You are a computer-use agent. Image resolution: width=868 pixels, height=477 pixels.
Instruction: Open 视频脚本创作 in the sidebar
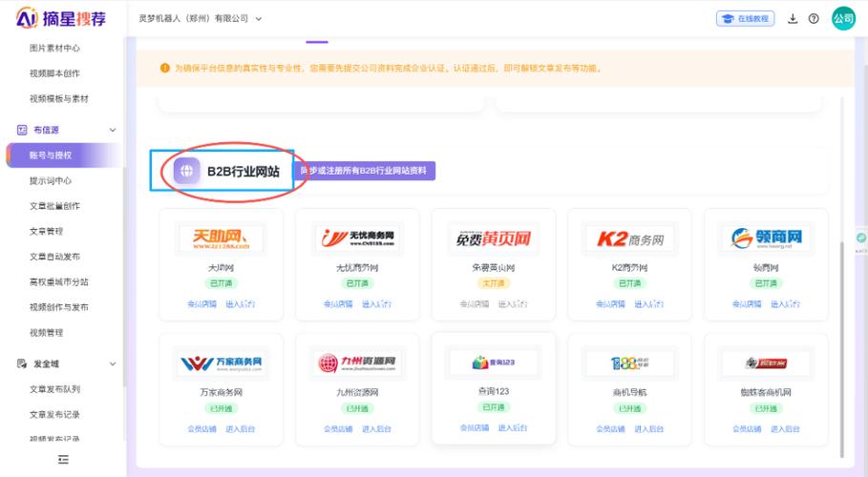(x=54, y=73)
